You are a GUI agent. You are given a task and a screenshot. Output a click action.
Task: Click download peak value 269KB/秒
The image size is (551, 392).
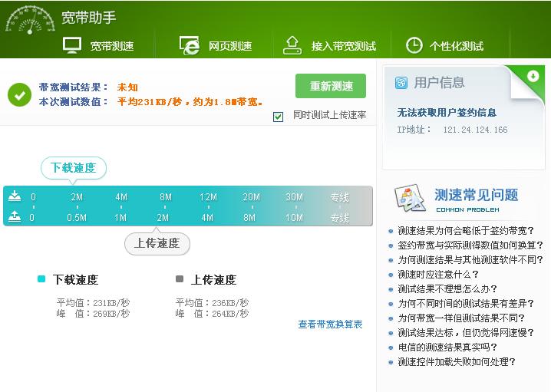[111, 313]
